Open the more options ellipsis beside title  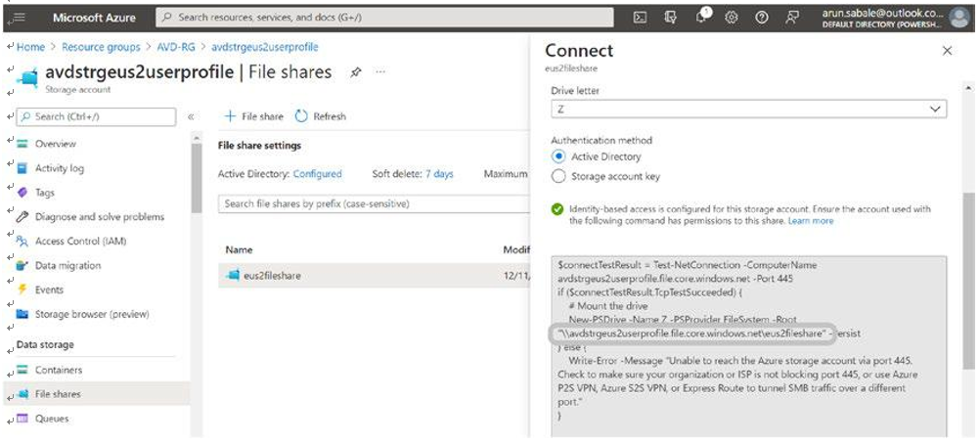click(380, 72)
